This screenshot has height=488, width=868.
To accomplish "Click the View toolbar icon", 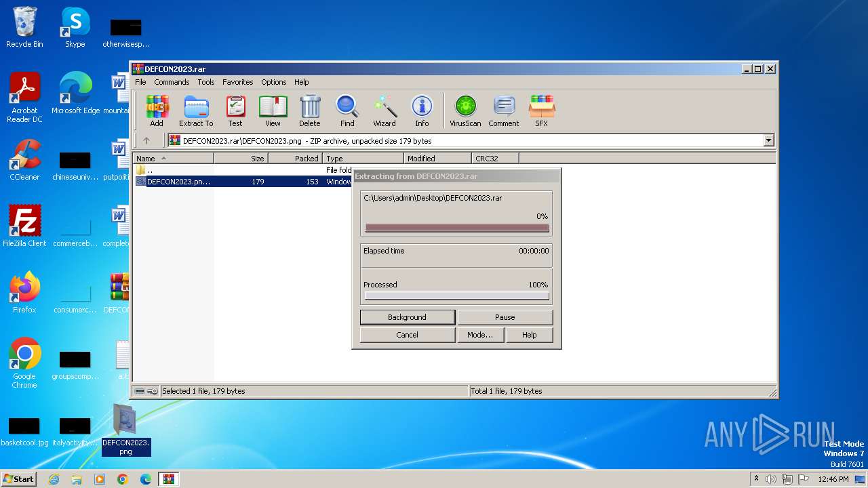I will point(273,111).
